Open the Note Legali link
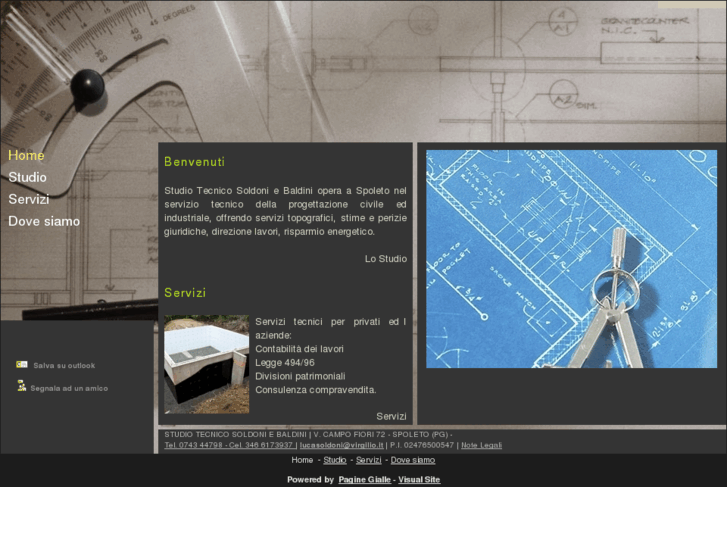 coord(481,445)
